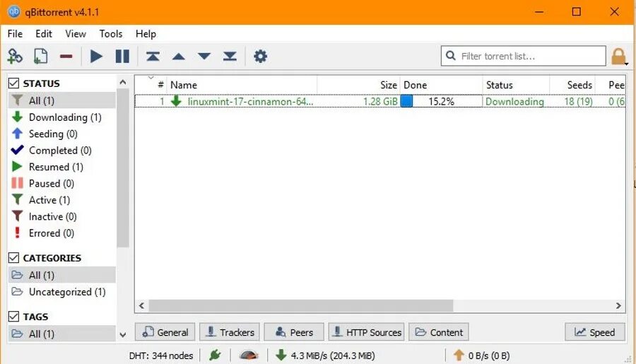Select All (1) under STATUS
The height and width of the screenshot is (364, 636).
click(x=61, y=100)
